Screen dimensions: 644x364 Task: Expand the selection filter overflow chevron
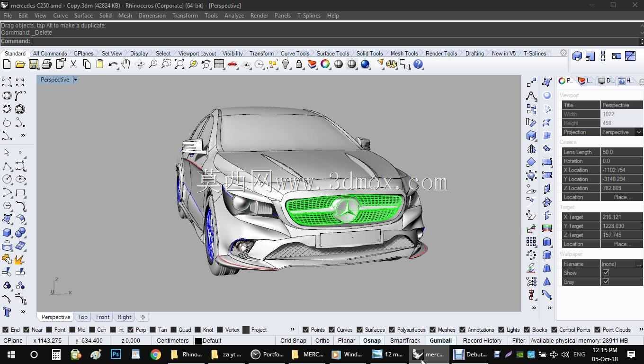coord(641,329)
